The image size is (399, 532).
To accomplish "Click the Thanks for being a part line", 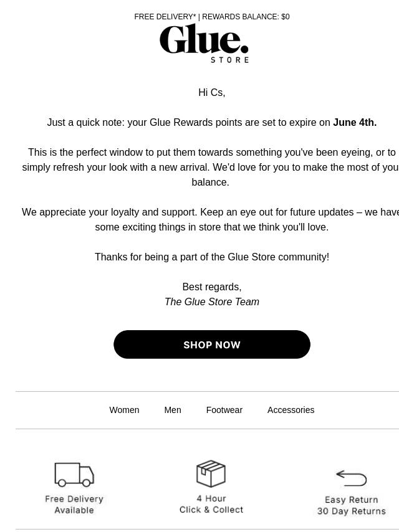I will tap(212, 257).
